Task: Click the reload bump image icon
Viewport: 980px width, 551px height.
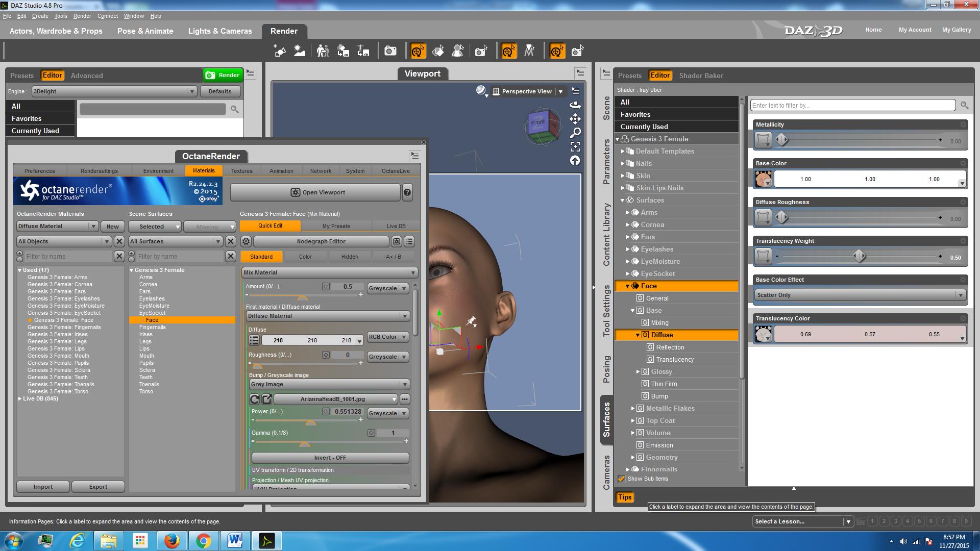Action: (255, 399)
